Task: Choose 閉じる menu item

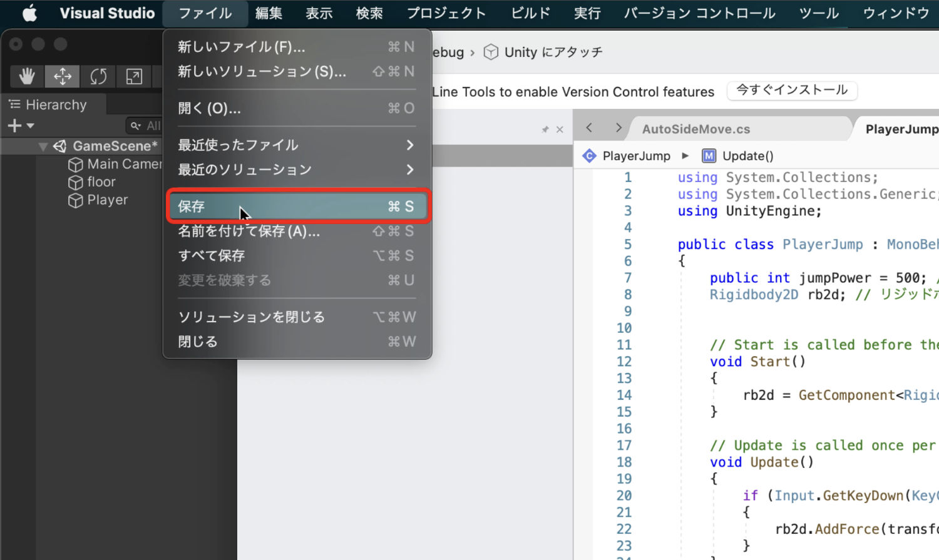Action: pyautogui.click(x=297, y=342)
